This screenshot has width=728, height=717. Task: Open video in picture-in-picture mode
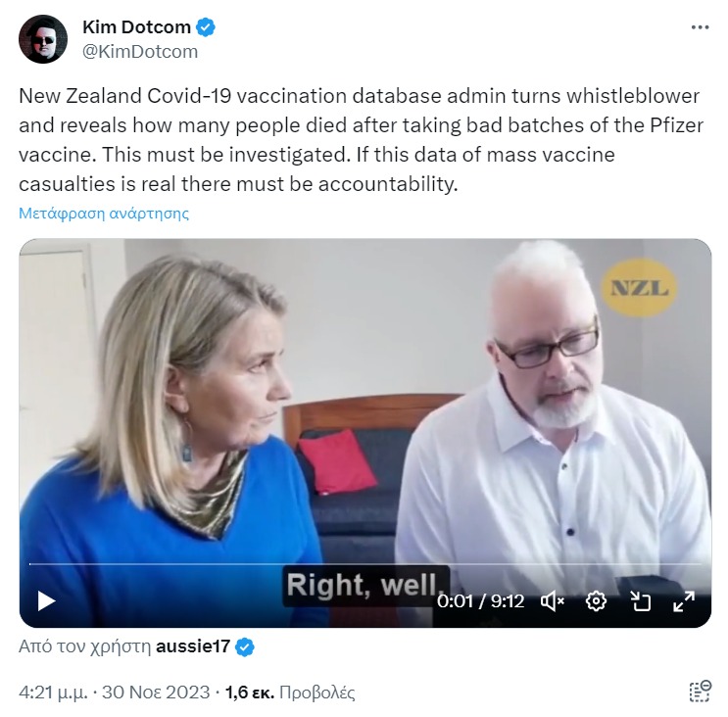coord(640,601)
